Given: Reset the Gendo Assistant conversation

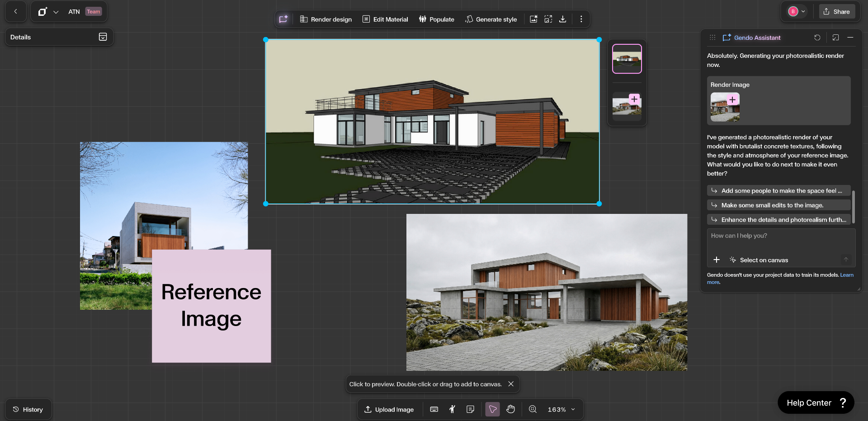Looking at the screenshot, I should click(817, 38).
